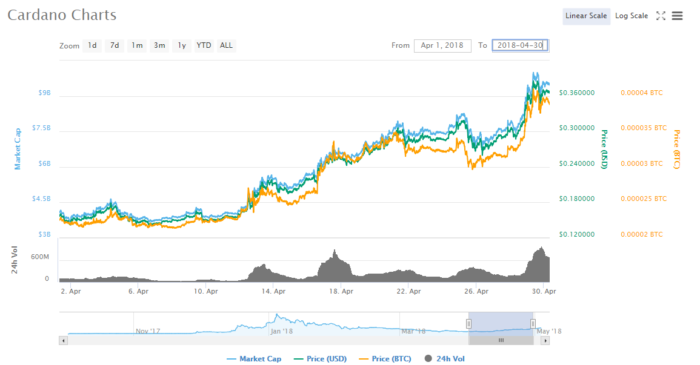
Task: Click the left range navigator handle
Action: [x=469, y=324]
